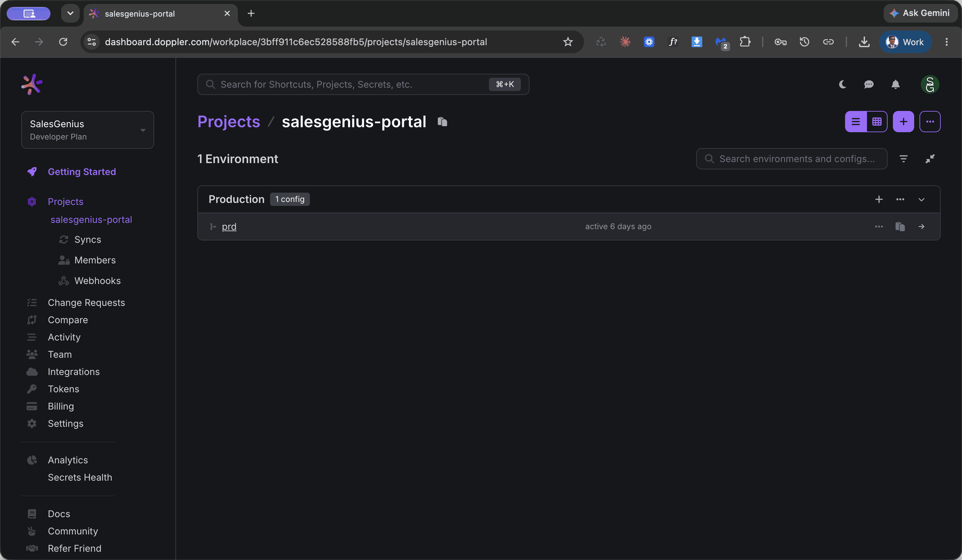Open Community link
The image size is (962, 560).
point(72,531)
